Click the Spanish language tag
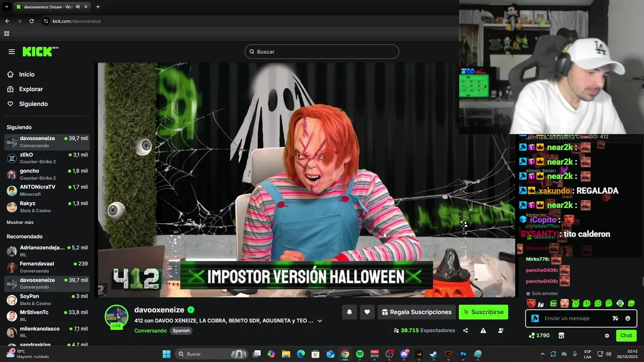The image size is (644, 362). [181, 331]
